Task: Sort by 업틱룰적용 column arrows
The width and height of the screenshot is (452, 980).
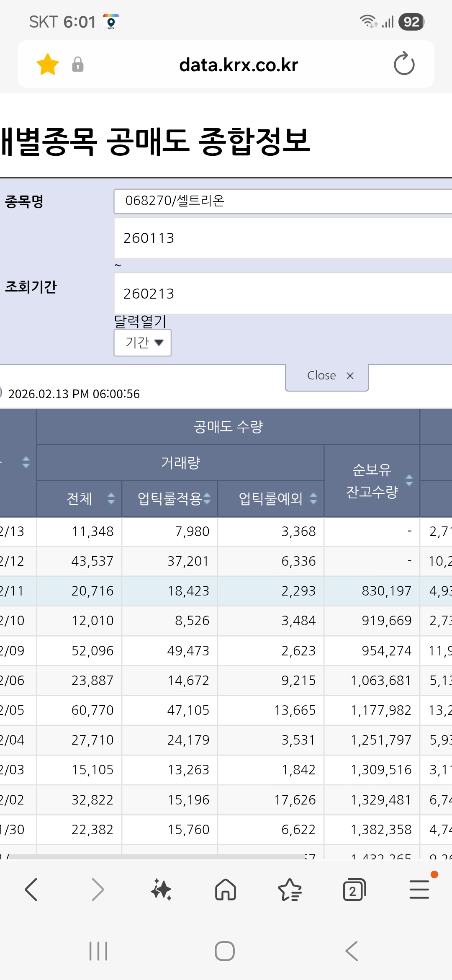Action: (x=207, y=498)
